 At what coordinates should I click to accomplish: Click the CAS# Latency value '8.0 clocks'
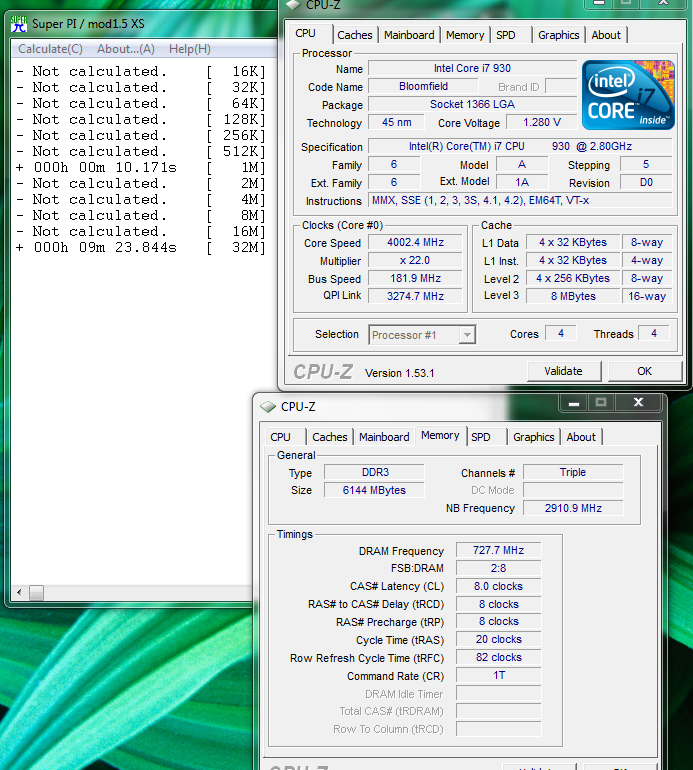[x=499, y=586]
